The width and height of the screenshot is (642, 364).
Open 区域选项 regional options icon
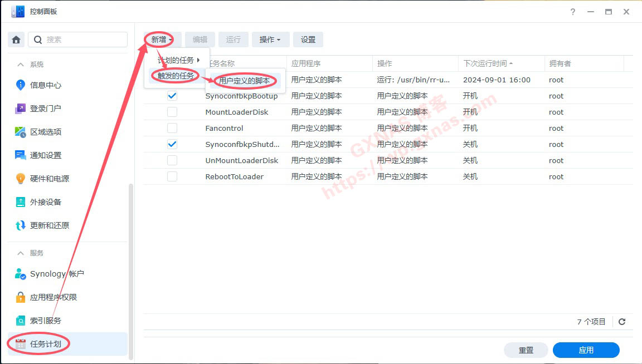tap(21, 132)
